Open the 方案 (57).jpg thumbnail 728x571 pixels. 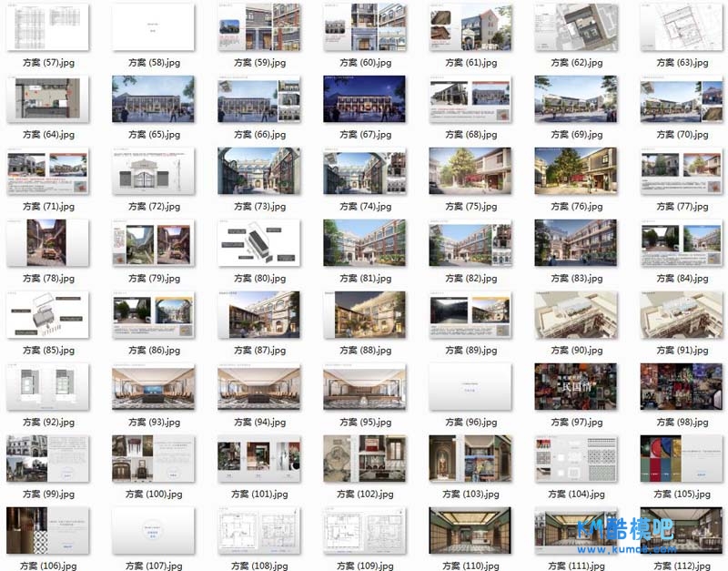[47, 27]
